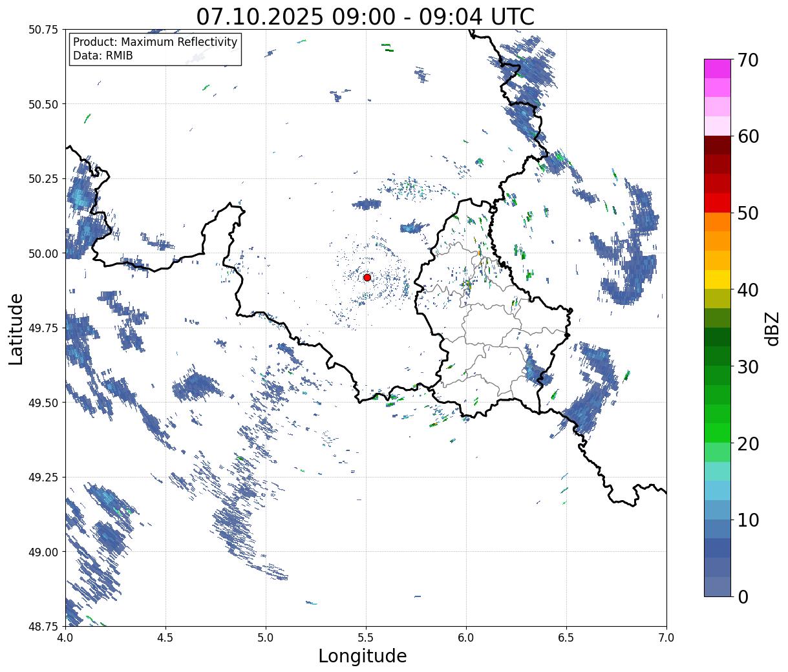Click the 50.25 latitude tick label
This screenshot has width=788, height=672.
[x=43, y=179]
